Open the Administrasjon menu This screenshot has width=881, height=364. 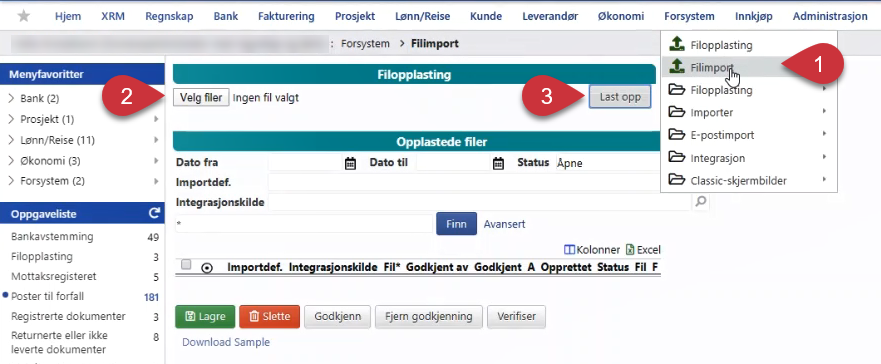[830, 16]
